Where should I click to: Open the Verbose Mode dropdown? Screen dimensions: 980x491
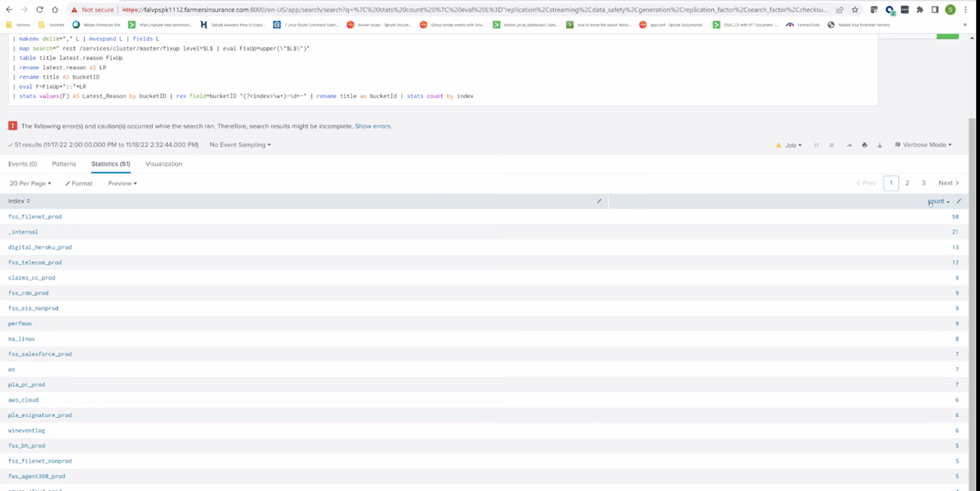(923, 145)
